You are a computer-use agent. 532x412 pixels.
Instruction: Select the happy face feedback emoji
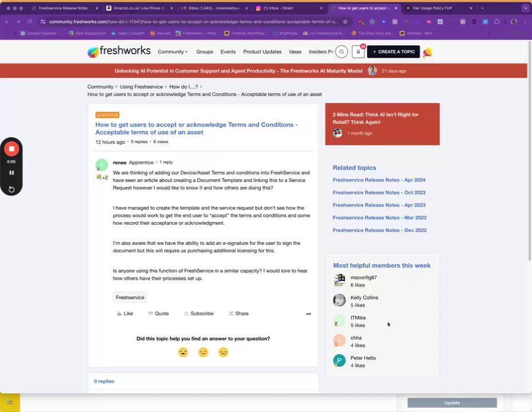(183, 352)
